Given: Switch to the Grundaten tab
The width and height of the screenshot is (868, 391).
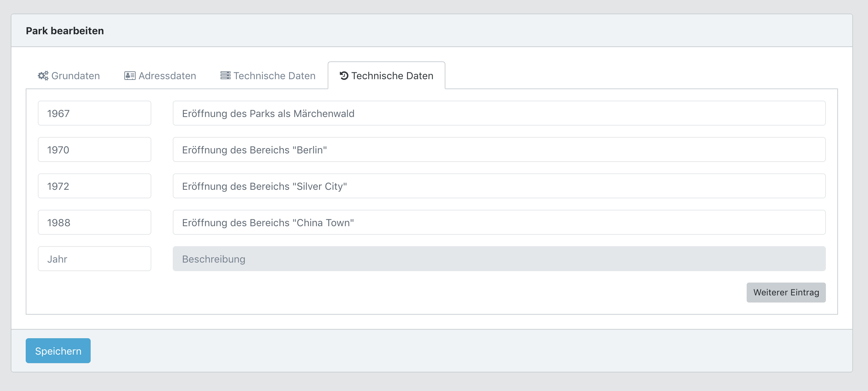Looking at the screenshot, I should pyautogui.click(x=75, y=76).
